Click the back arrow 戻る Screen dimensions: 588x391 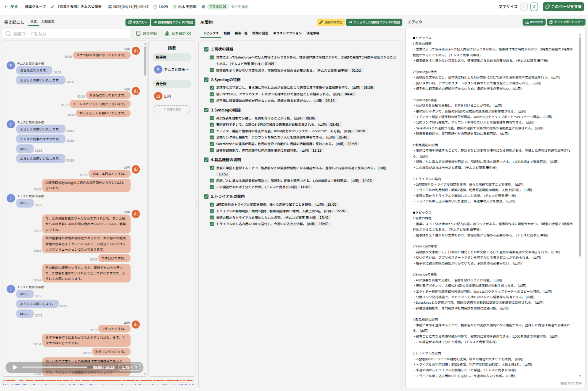coord(11,7)
